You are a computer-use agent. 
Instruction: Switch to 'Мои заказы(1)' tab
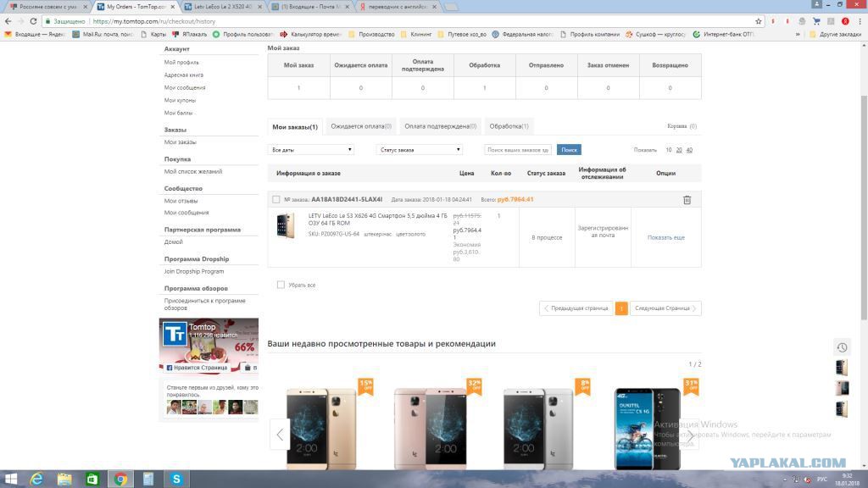click(x=295, y=127)
